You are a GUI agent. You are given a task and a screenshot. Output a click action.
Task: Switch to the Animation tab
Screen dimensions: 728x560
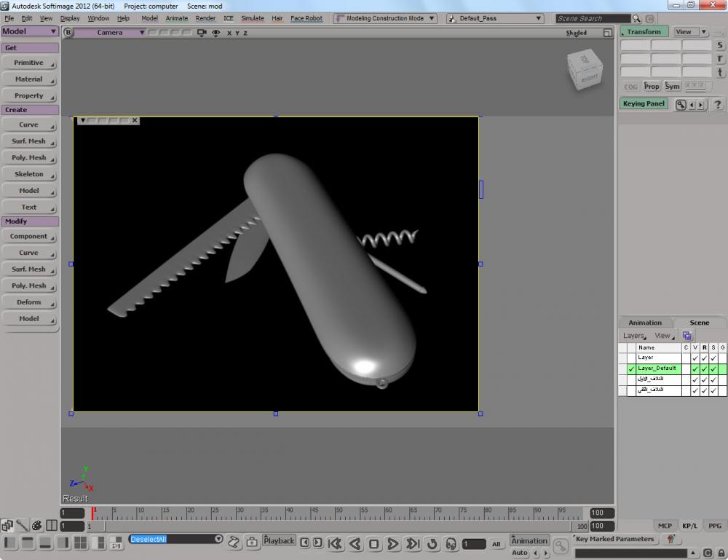point(645,323)
